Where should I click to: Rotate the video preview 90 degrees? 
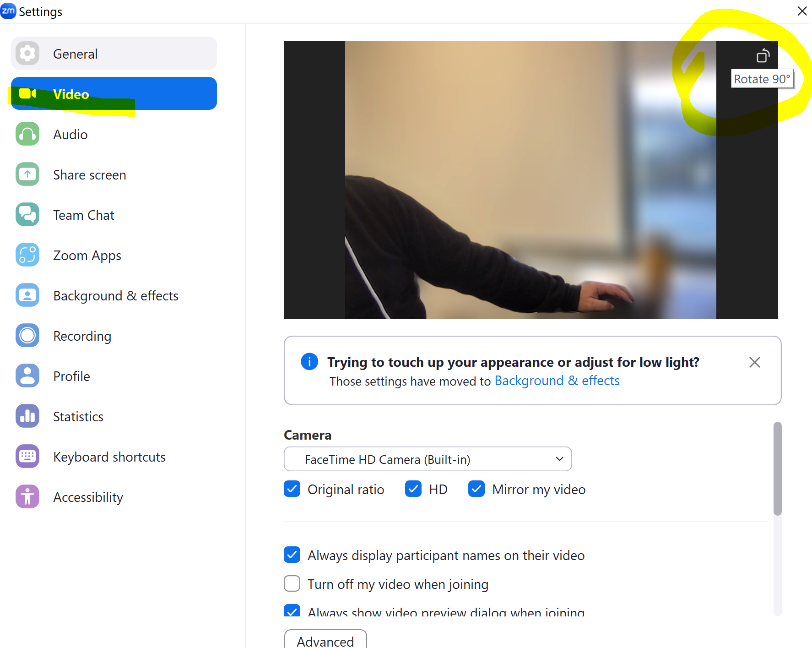(x=763, y=55)
